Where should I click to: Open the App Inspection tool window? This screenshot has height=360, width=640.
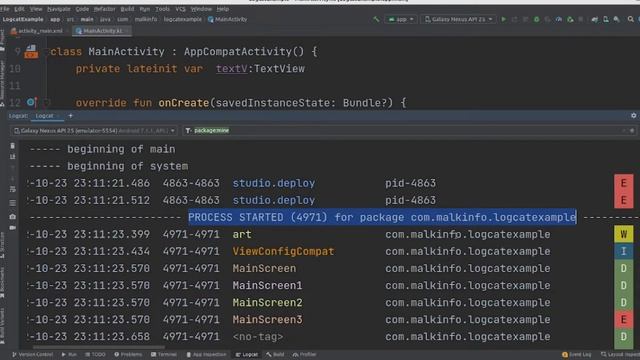click(206, 354)
